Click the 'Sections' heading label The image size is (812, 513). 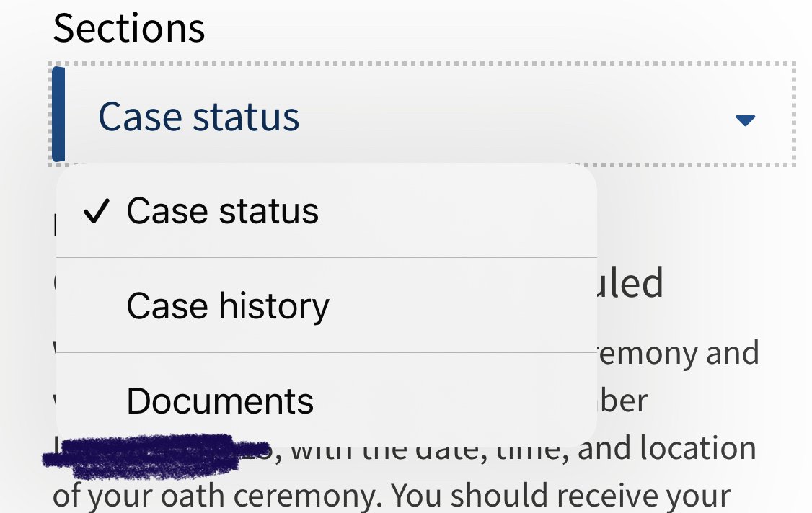coord(129,28)
